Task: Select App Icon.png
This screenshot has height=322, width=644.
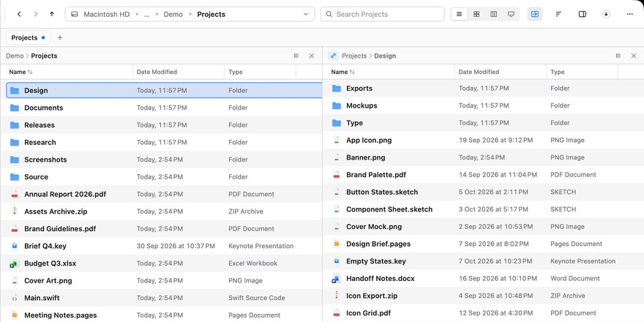Action: click(x=483, y=140)
